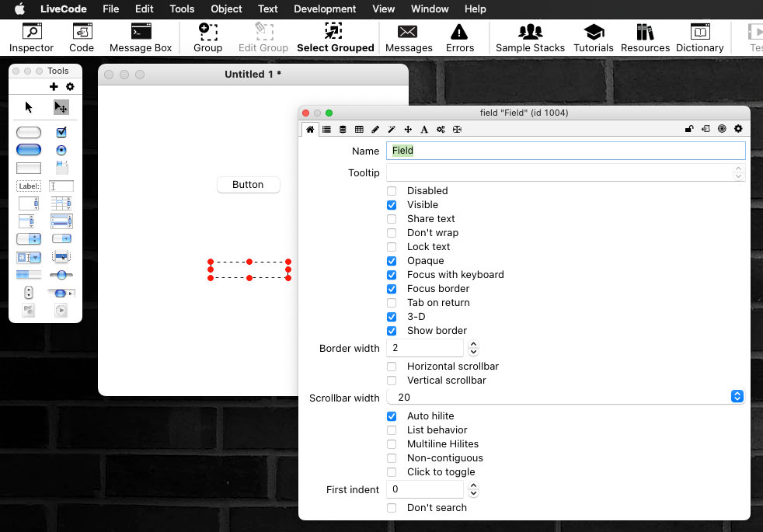Click the inspector lock icon
Screen dimensions: 763x532
[689, 130]
